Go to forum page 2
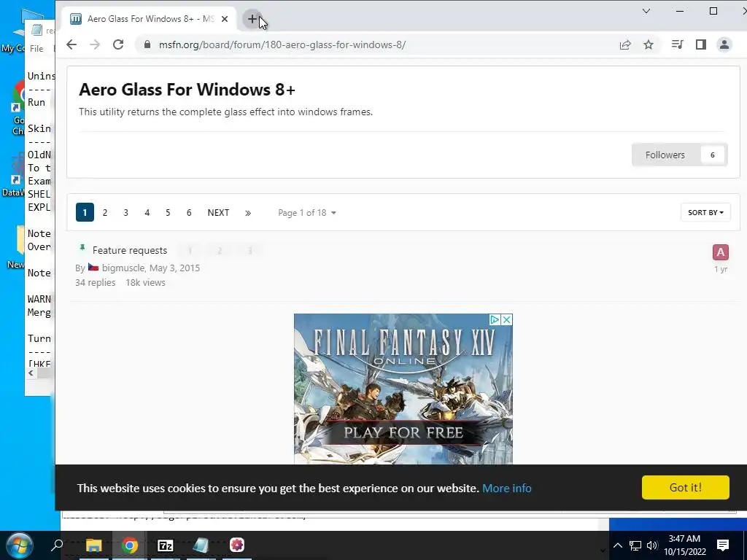The height and width of the screenshot is (560, 747). 105,212
